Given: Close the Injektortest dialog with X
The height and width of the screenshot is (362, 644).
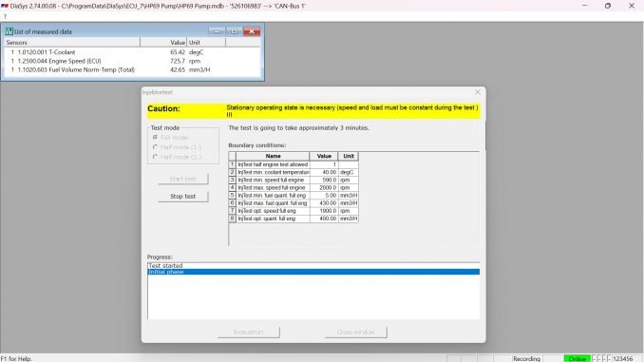Looking at the screenshot, I should click(477, 92).
